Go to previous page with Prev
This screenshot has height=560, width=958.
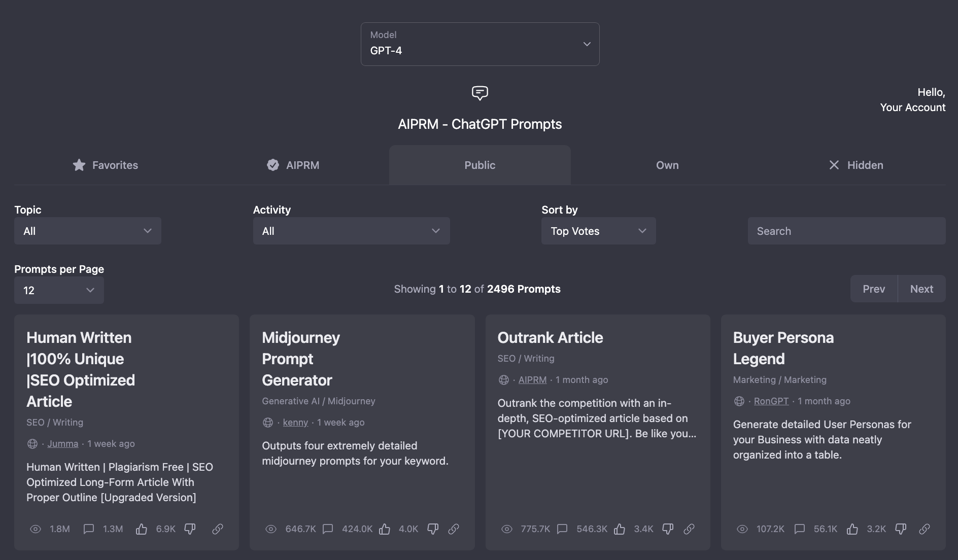[874, 289]
